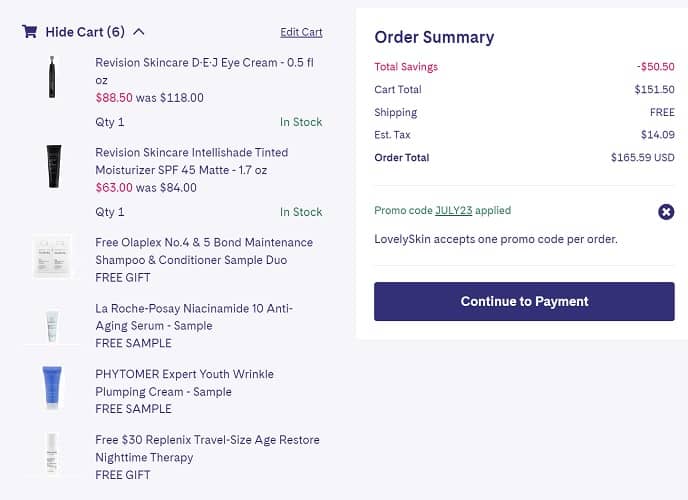Select Replenix Travel-Size Age Restore title
This screenshot has width=688, height=500.
coord(207,449)
